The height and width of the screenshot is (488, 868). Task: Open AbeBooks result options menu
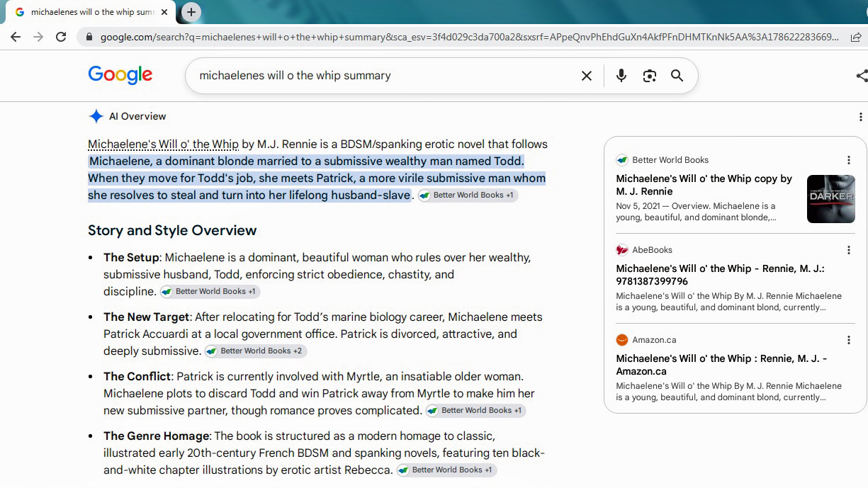click(x=848, y=250)
